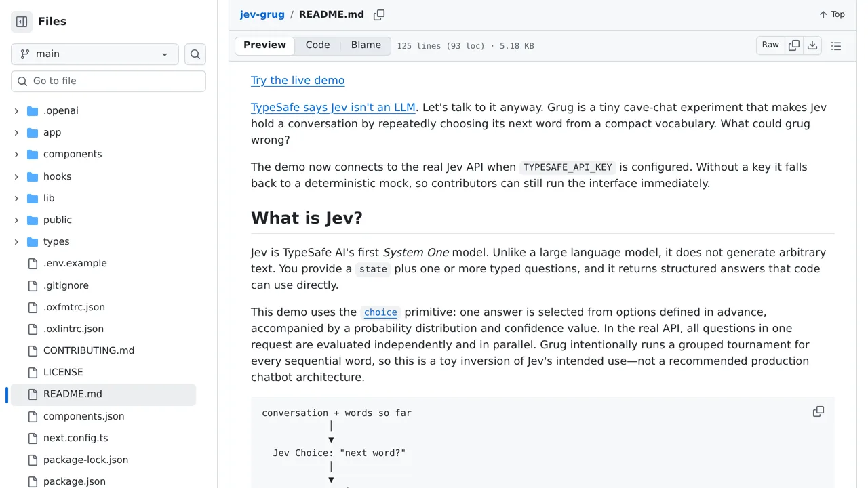Click the components folder icon
Screen dimensions: 868x488
(33, 155)
